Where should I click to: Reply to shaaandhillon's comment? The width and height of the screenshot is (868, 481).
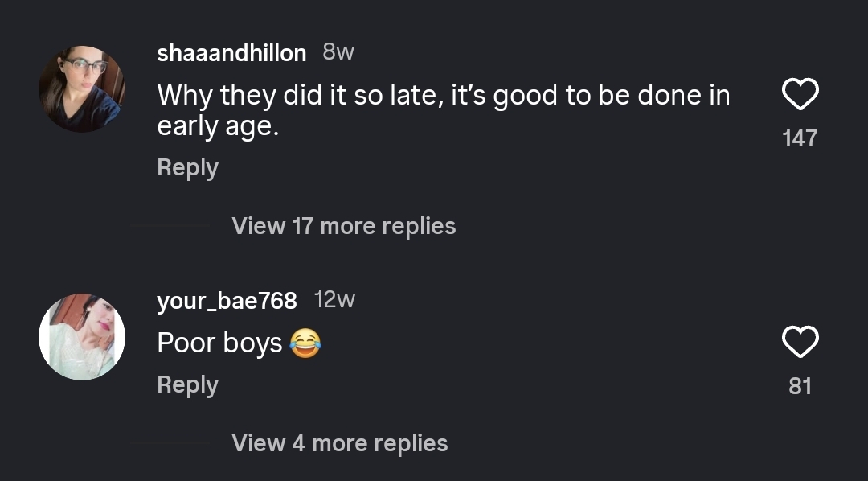pyautogui.click(x=187, y=167)
